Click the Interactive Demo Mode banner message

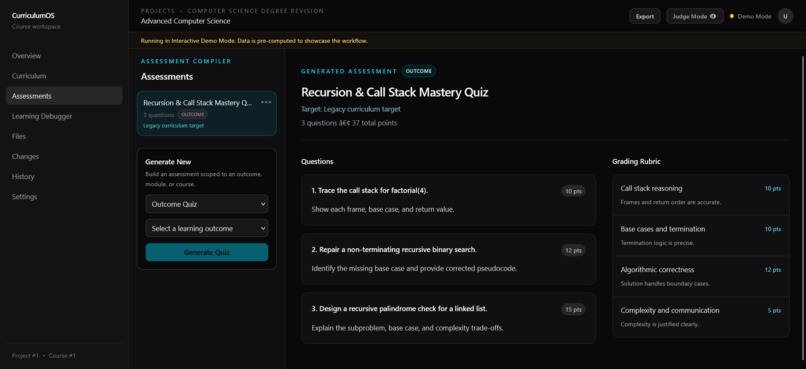pos(254,41)
